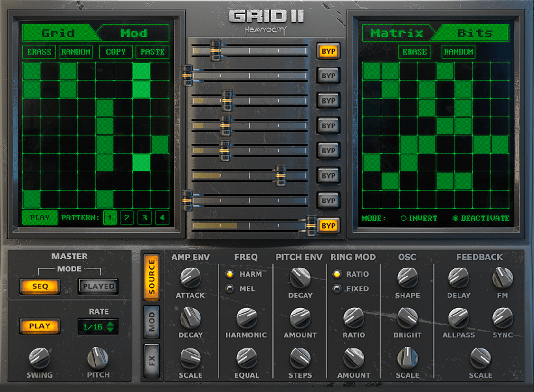
Task: Click the Ring Mod Ratio knob
Action: [x=353, y=317]
